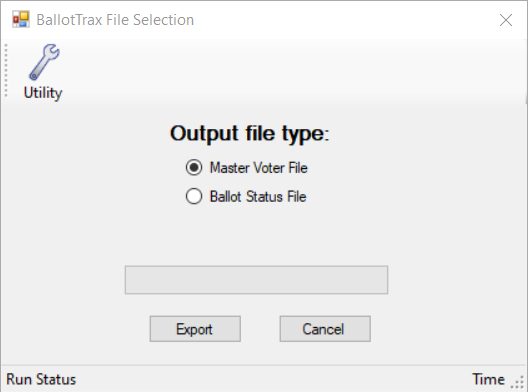Select the Ballot Status File radio button
This screenshot has height=392, width=528.
[x=194, y=196]
